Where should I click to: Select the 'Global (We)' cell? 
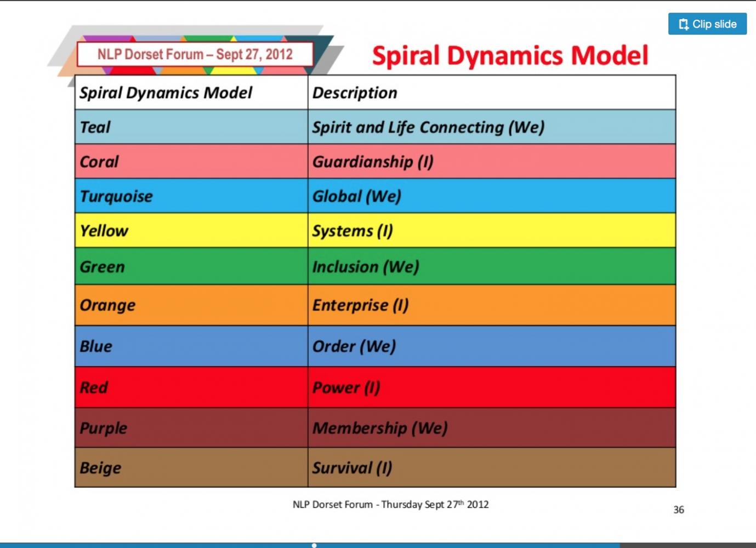coord(492,196)
